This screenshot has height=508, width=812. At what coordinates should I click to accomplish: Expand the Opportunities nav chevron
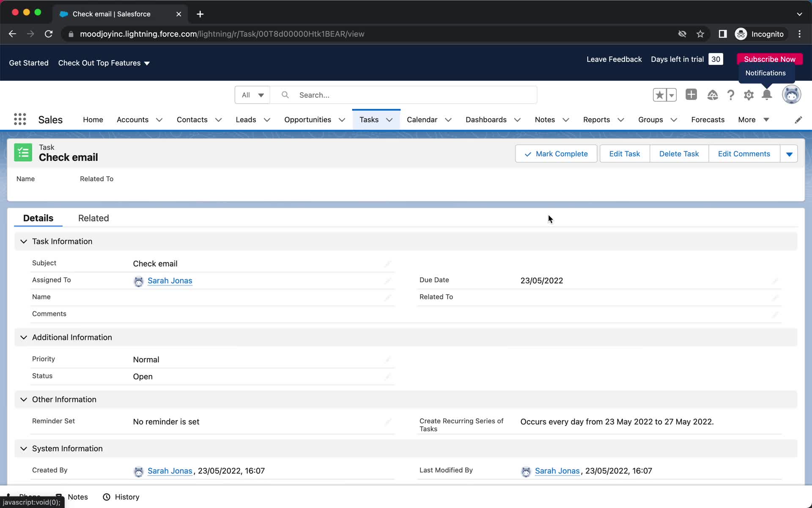pos(342,120)
